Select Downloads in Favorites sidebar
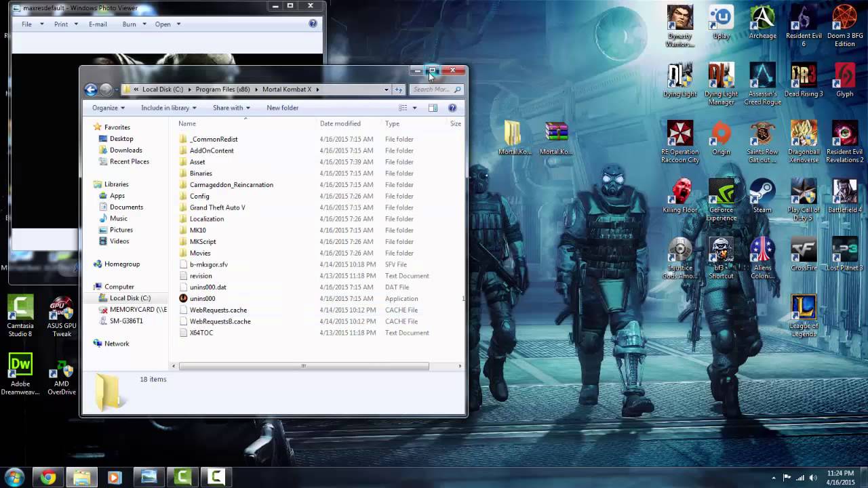Screen dimensions: 868x488 [x=125, y=150]
